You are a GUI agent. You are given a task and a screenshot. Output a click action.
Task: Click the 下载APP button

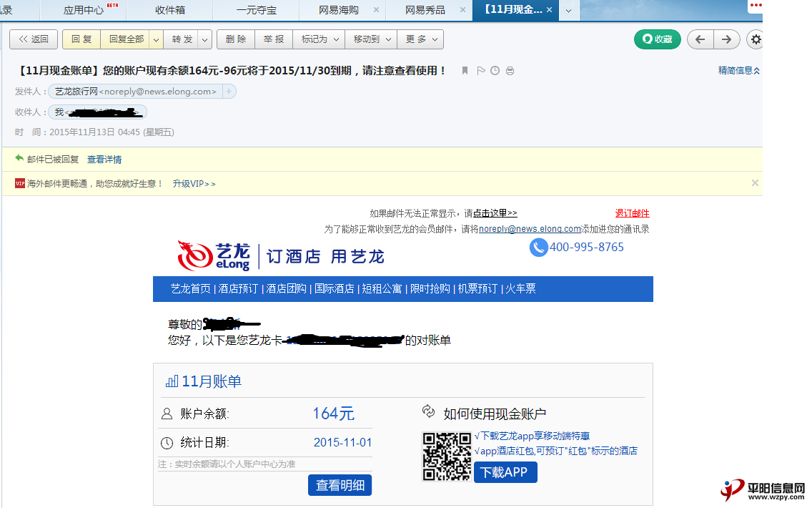pyautogui.click(x=505, y=472)
